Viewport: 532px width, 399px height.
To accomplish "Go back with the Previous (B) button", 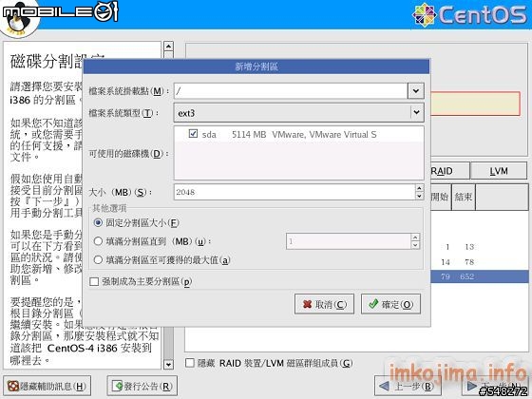I will (x=408, y=386).
